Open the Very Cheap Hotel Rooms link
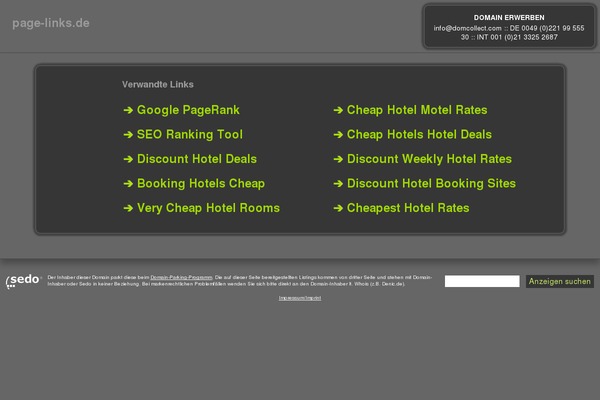The image size is (600, 400). coord(208,208)
